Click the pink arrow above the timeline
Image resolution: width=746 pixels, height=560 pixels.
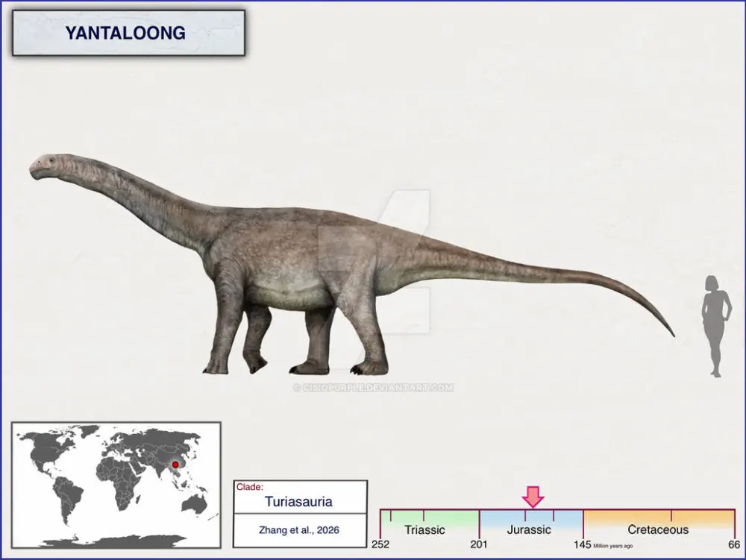(x=533, y=496)
